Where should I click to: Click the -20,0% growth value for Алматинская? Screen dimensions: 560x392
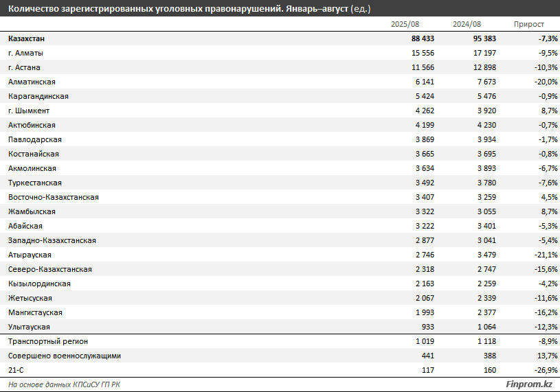pos(537,82)
